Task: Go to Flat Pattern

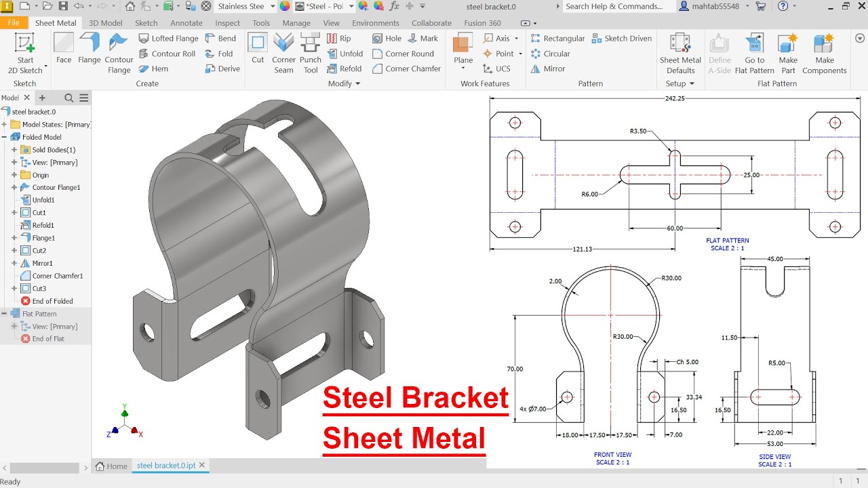Action: (754, 54)
